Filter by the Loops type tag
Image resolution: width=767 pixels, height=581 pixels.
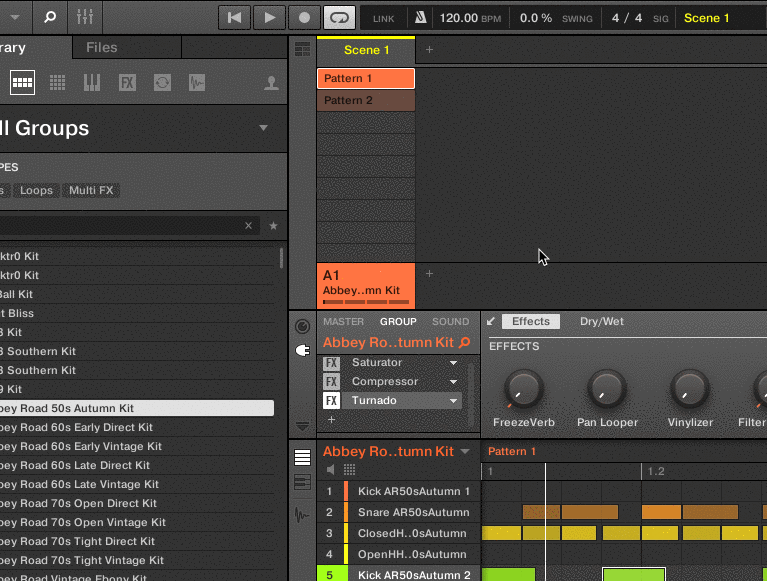tap(36, 190)
